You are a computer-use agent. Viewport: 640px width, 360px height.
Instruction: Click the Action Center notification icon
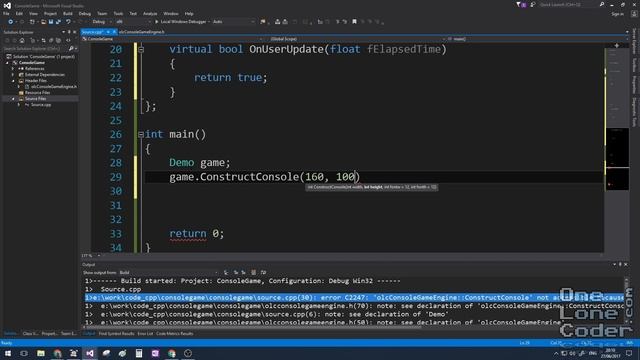click(x=629, y=353)
